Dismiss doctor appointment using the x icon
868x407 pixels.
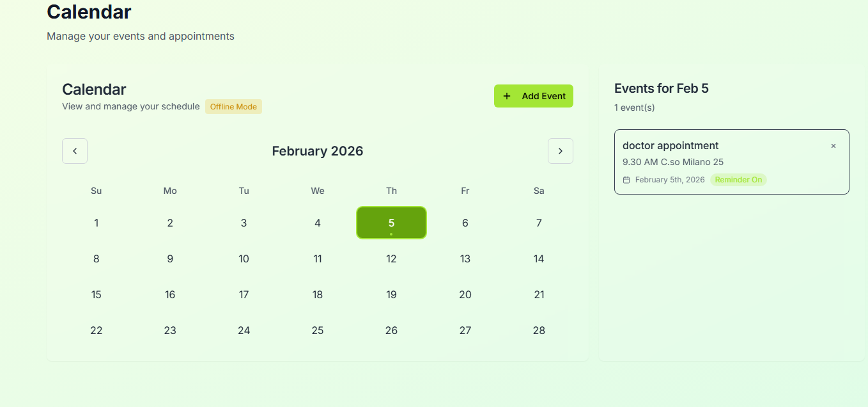(833, 146)
